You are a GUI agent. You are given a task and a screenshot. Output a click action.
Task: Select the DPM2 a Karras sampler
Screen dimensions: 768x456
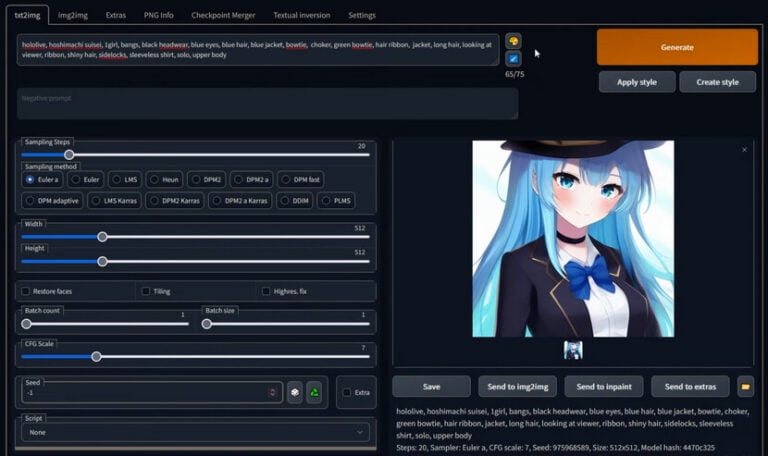240,201
